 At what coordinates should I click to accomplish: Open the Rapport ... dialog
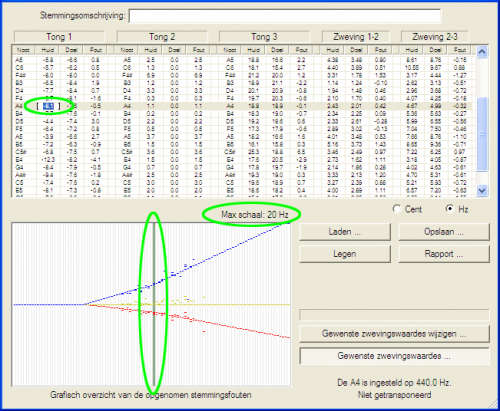coord(444,254)
